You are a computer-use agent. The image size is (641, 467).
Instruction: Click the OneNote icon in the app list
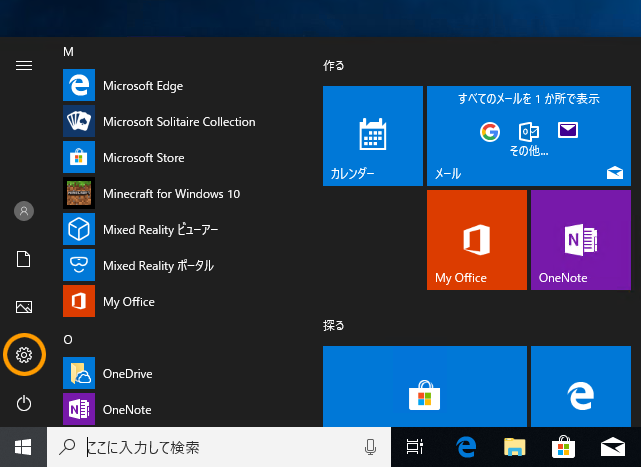point(79,409)
